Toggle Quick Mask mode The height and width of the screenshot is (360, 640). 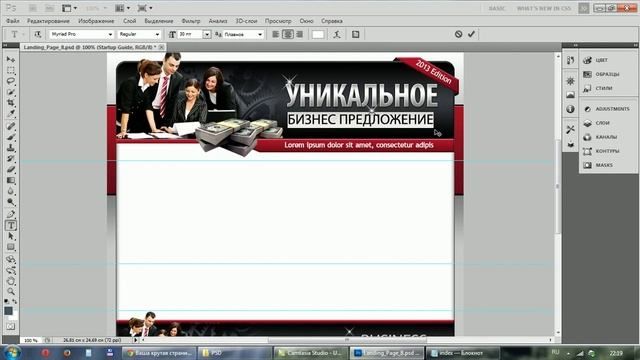tap(11, 327)
